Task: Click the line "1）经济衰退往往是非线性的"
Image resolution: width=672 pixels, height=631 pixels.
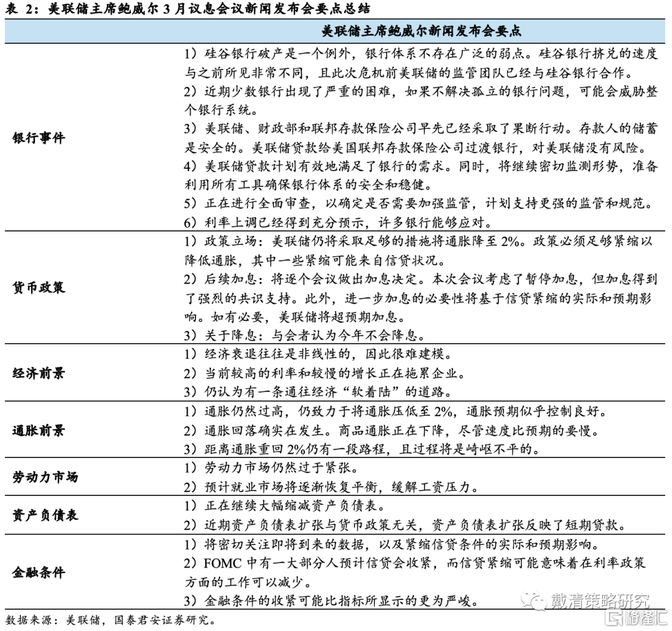Action: point(318,354)
